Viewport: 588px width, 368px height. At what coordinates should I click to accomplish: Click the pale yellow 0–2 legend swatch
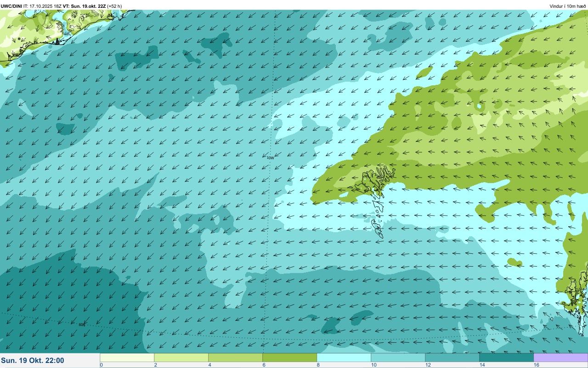(x=127, y=357)
